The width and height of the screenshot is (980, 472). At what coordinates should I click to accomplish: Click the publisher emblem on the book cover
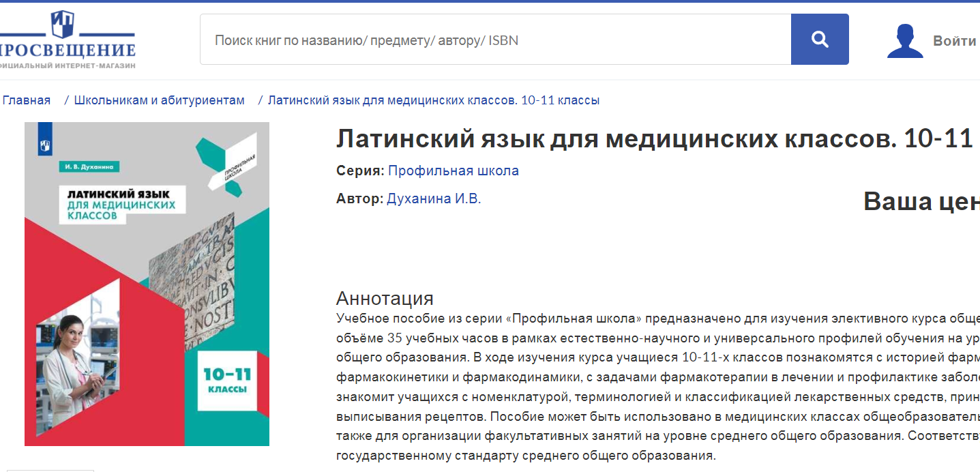46,144
